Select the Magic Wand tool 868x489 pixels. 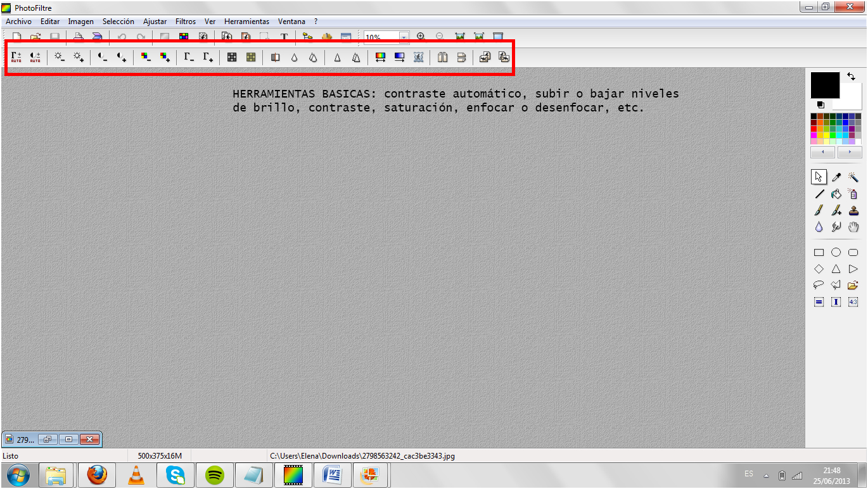853,177
